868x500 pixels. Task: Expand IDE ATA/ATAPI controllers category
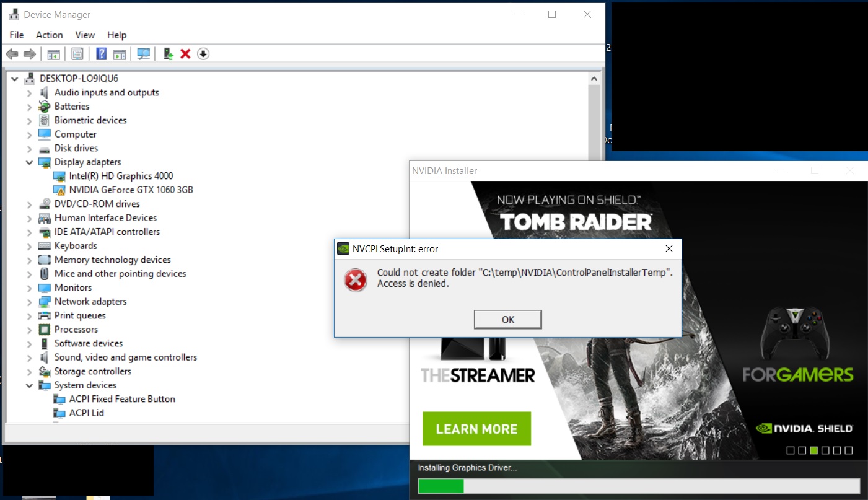point(29,232)
